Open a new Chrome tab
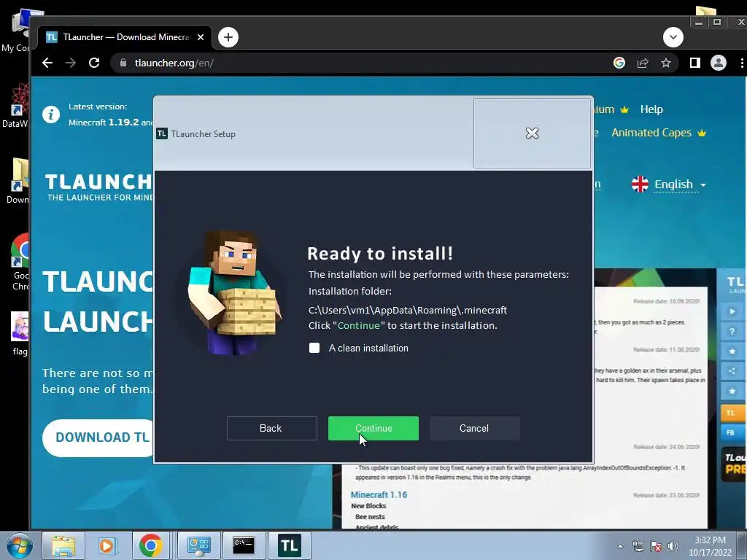Image resolution: width=747 pixels, height=560 pixels. [228, 37]
